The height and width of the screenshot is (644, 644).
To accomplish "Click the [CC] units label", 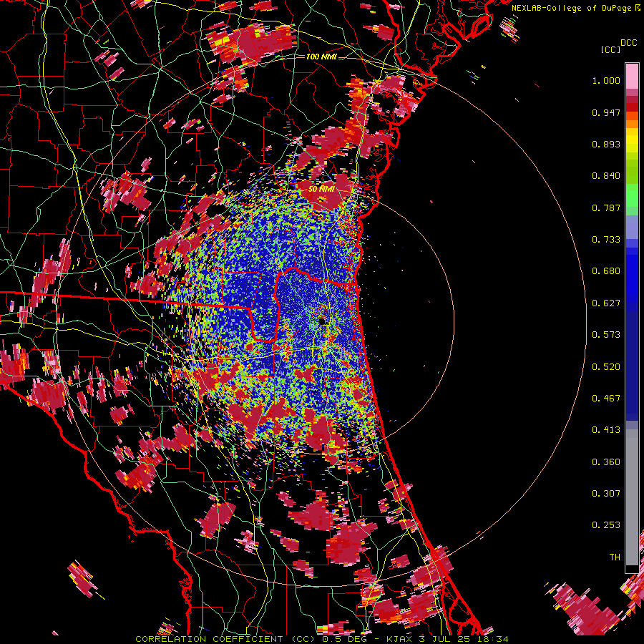I will pyautogui.click(x=610, y=49).
